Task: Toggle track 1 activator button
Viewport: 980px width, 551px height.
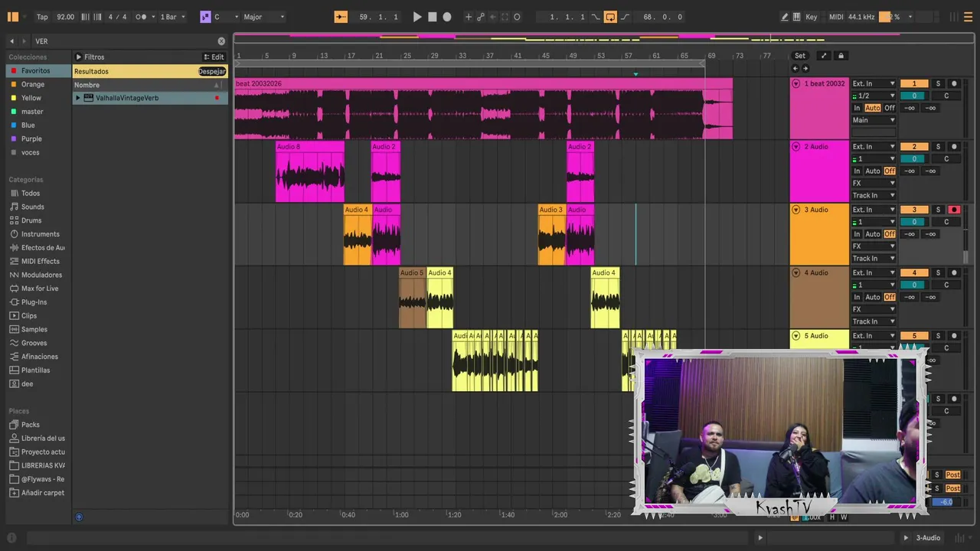Action: [914, 83]
